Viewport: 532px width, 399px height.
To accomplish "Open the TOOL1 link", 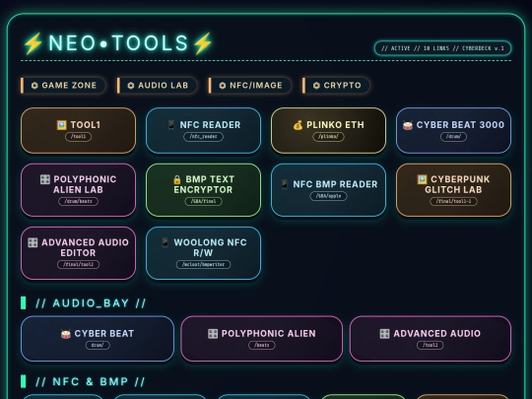I will coord(79,131).
